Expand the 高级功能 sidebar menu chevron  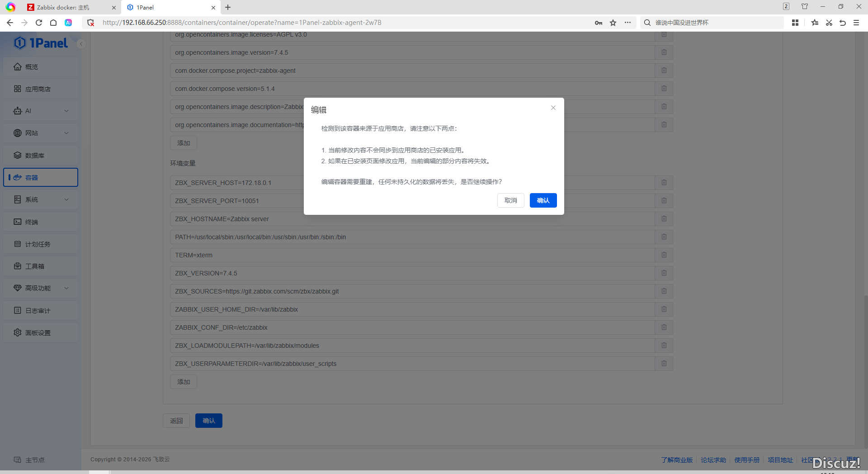[x=66, y=288]
